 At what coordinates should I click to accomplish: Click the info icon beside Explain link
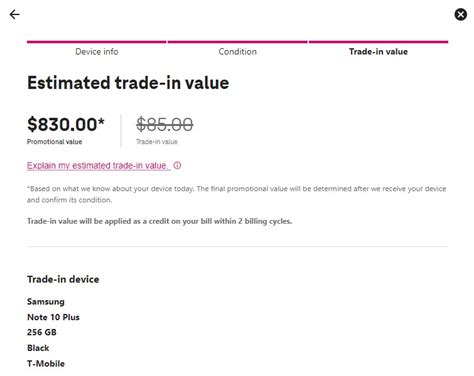(177, 165)
